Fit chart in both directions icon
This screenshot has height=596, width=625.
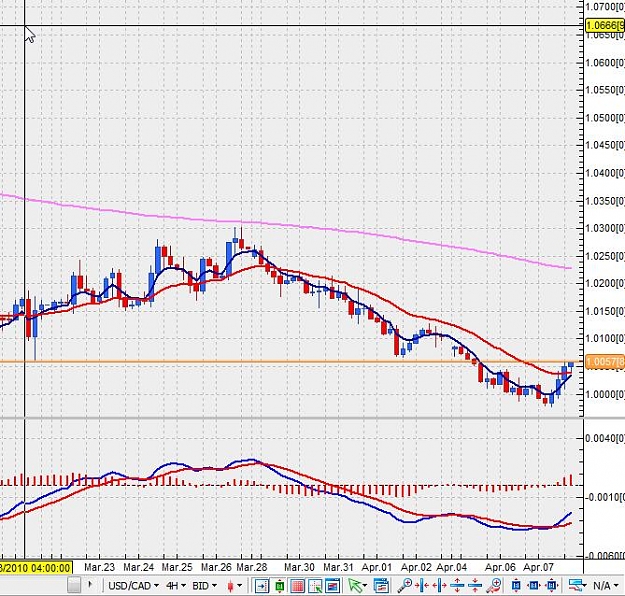[x=552, y=586]
